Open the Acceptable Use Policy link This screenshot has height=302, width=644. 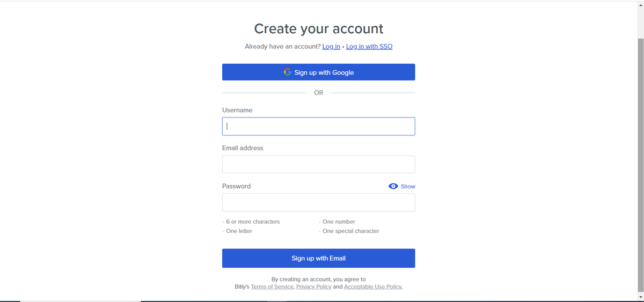(x=373, y=287)
